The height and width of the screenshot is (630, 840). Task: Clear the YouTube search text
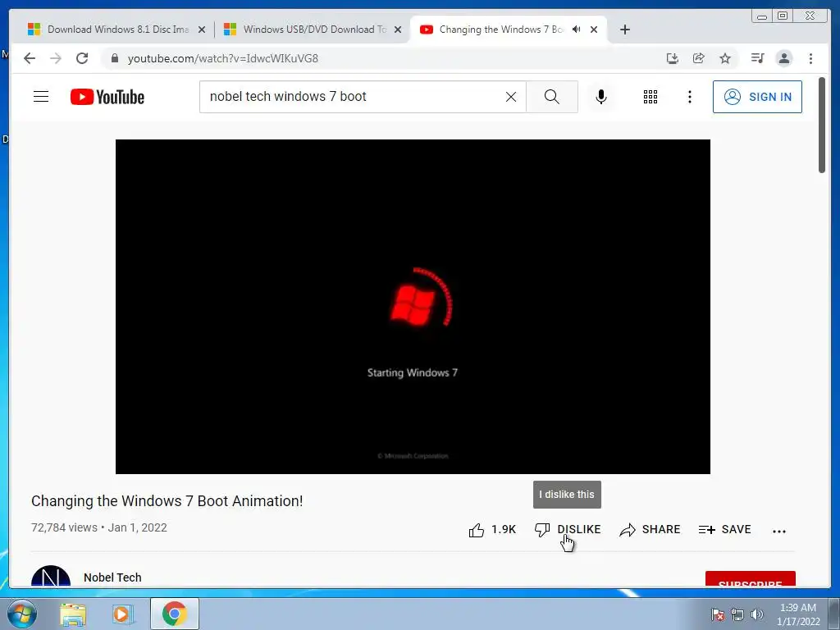click(511, 97)
